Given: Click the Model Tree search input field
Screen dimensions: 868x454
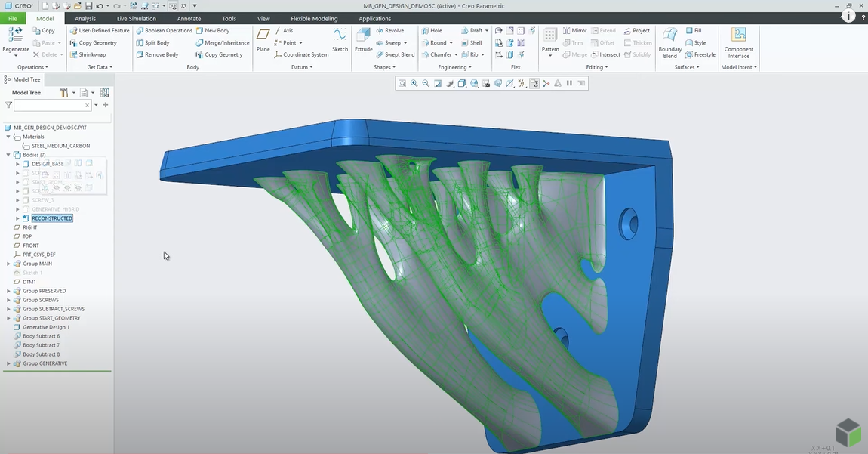Looking at the screenshot, I should [53, 105].
